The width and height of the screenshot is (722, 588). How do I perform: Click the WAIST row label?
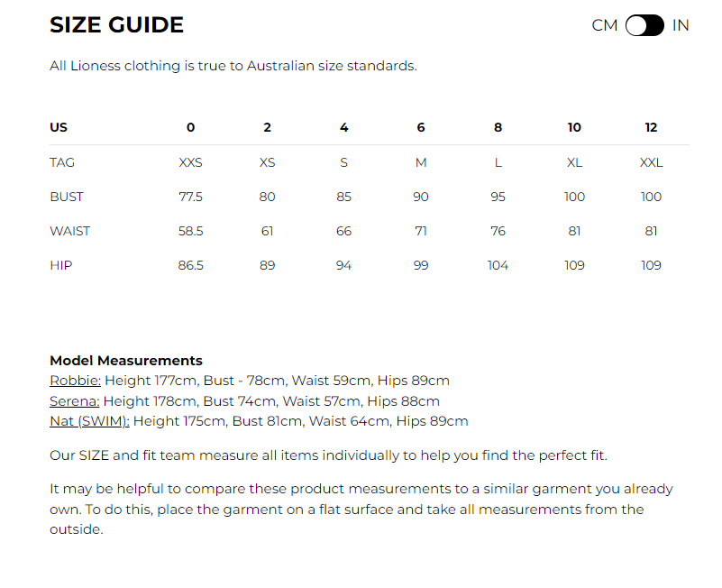(x=69, y=231)
